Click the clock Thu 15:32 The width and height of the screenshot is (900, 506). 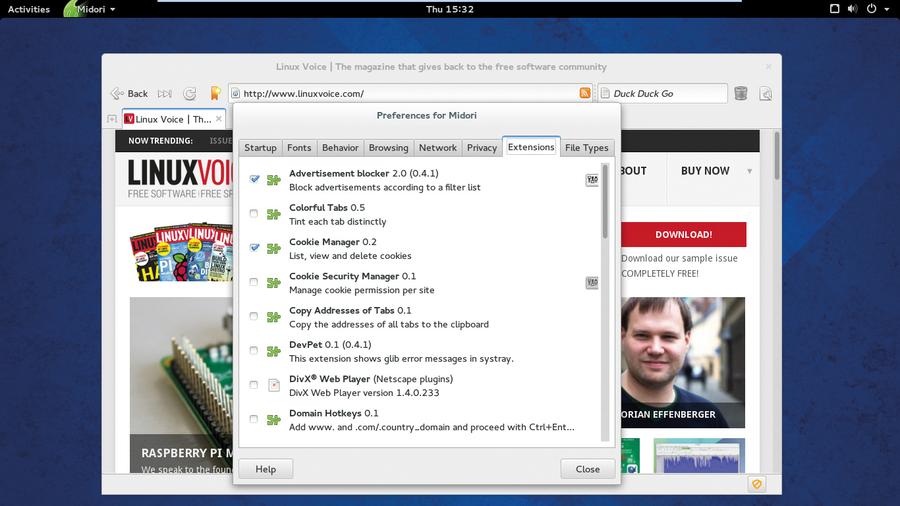450,9
